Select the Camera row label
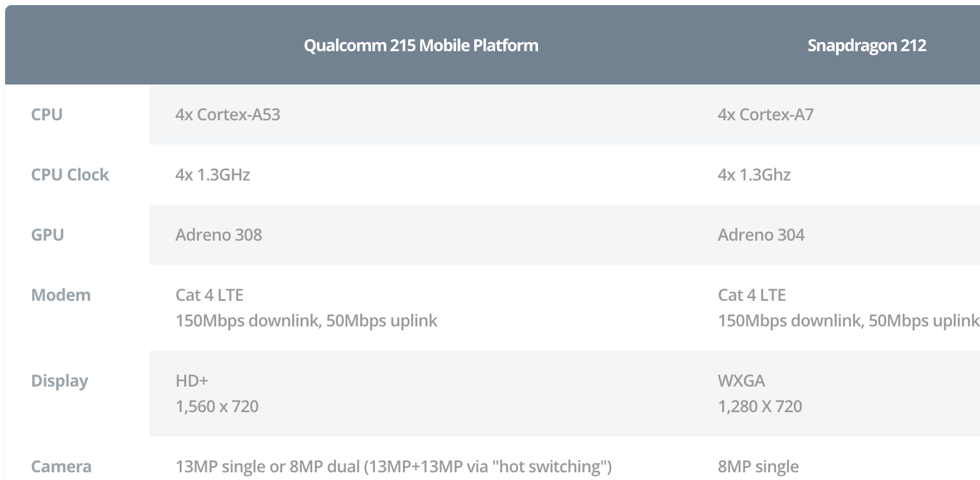 point(61,467)
